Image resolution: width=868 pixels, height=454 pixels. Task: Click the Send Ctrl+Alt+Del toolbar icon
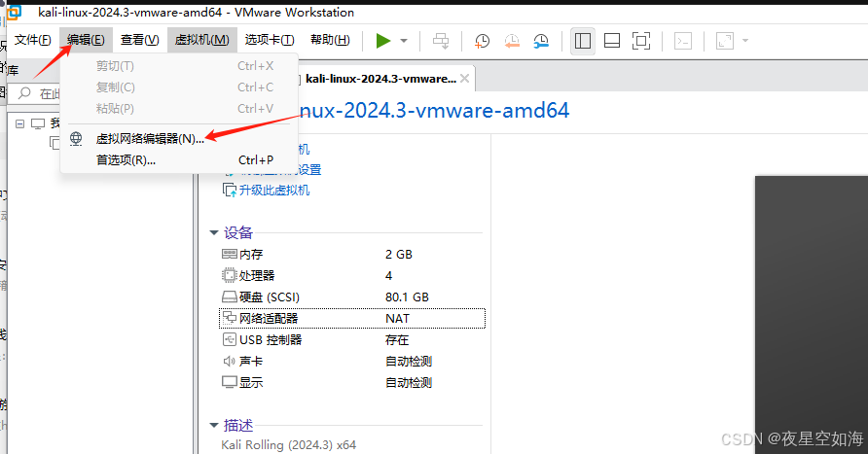[x=441, y=41]
